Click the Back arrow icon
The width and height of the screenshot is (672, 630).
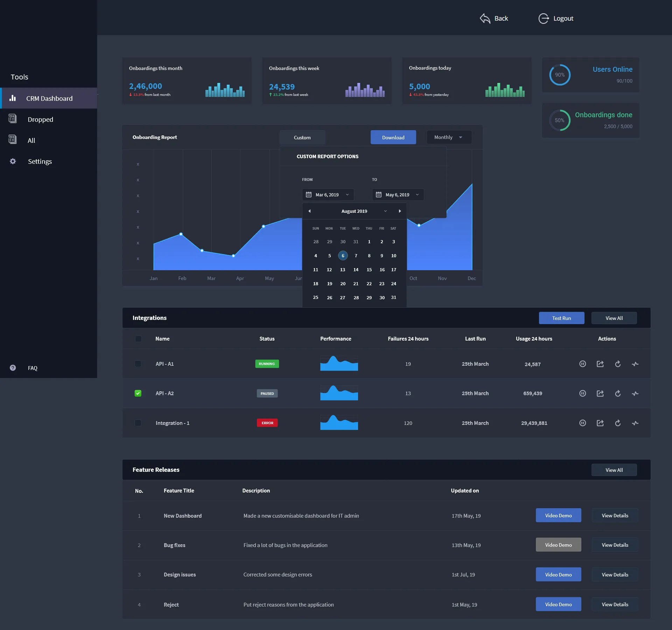[485, 19]
